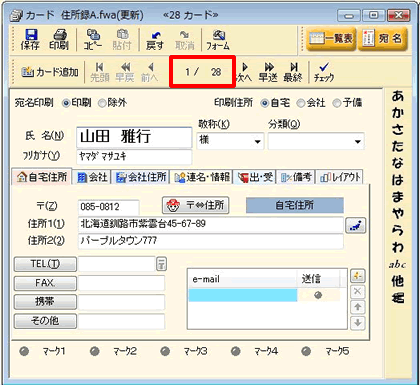Open the 一覧表 list view
The height and width of the screenshot is (385, 420).
pos(331,39)
